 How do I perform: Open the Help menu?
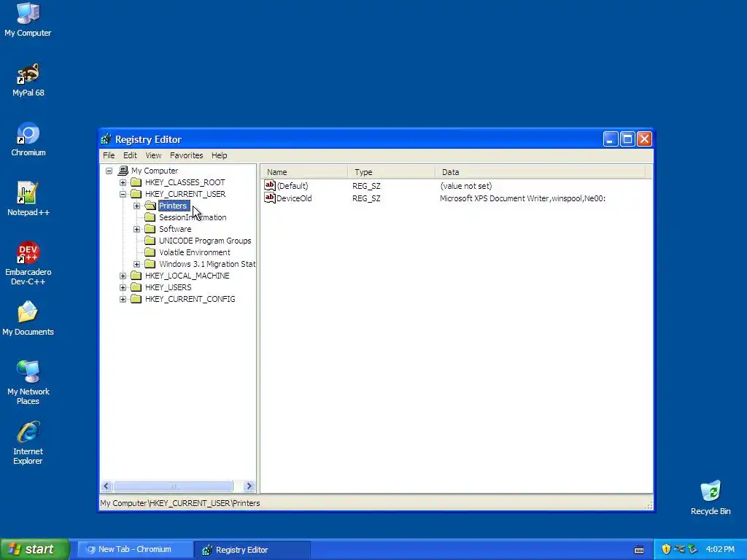219,155
